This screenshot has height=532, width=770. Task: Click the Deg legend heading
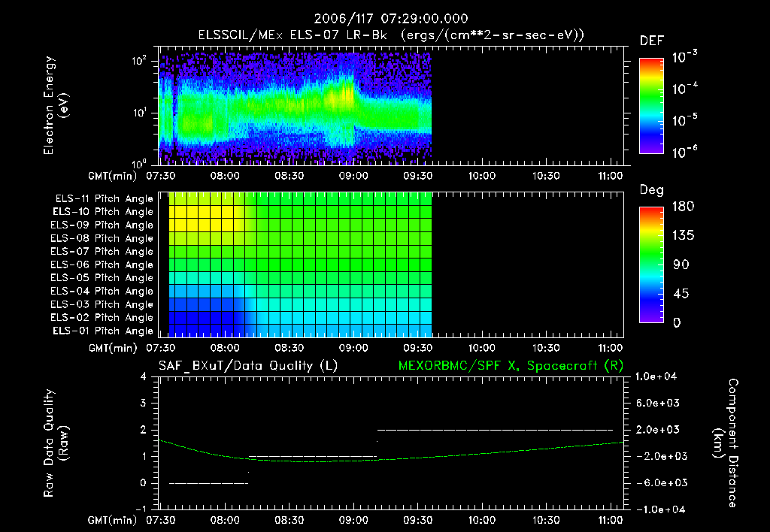pos(652,190)
